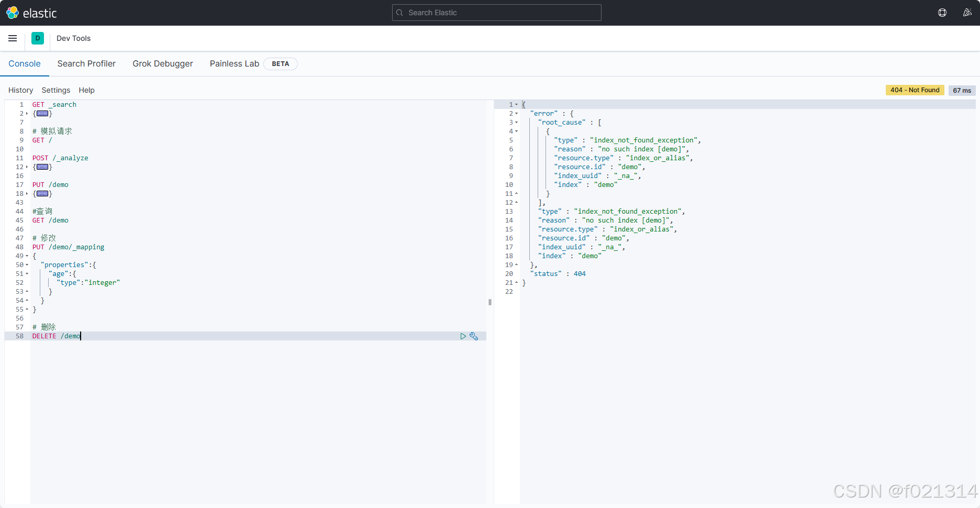This screenshot has height=508, width=980.
Task: Click the "type":"integer" line in the editor
Action: coord(88,283)
